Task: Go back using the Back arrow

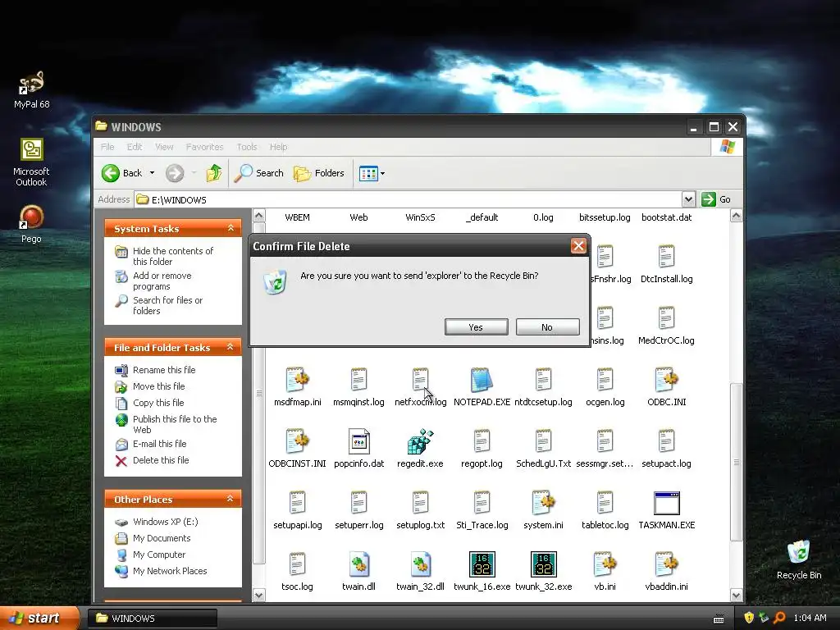Action: (122, 173)
